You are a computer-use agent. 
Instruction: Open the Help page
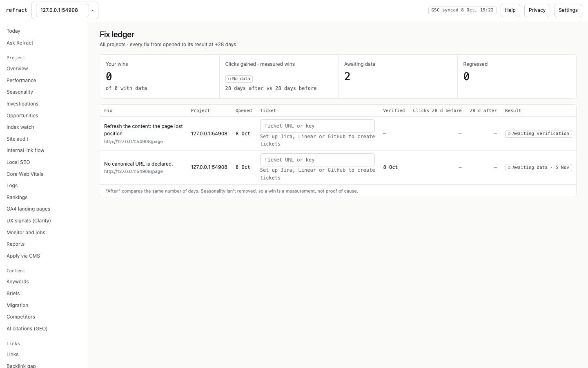pos(510,10)
